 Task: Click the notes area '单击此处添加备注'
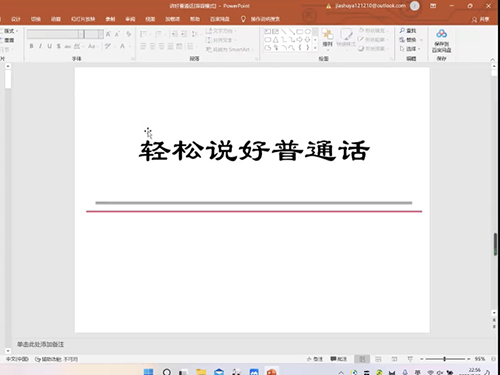pyautogui.click(x=40, y=344)
